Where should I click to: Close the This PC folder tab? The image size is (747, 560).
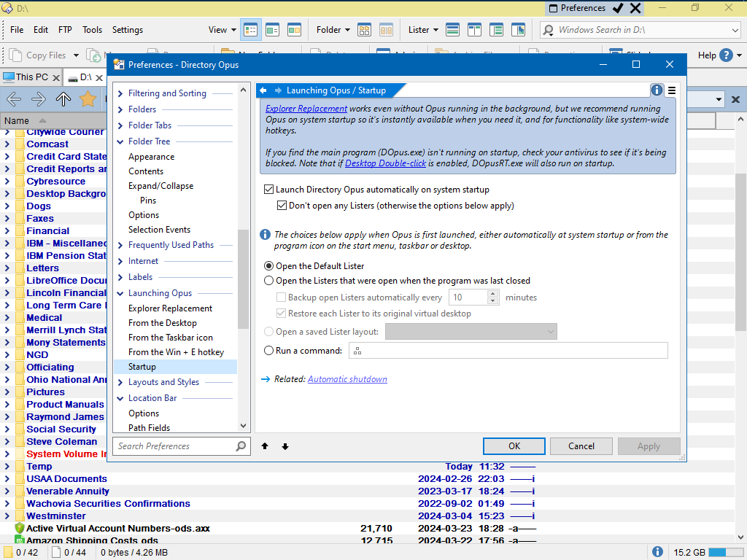pyautogui.click(x=55, y=77)
